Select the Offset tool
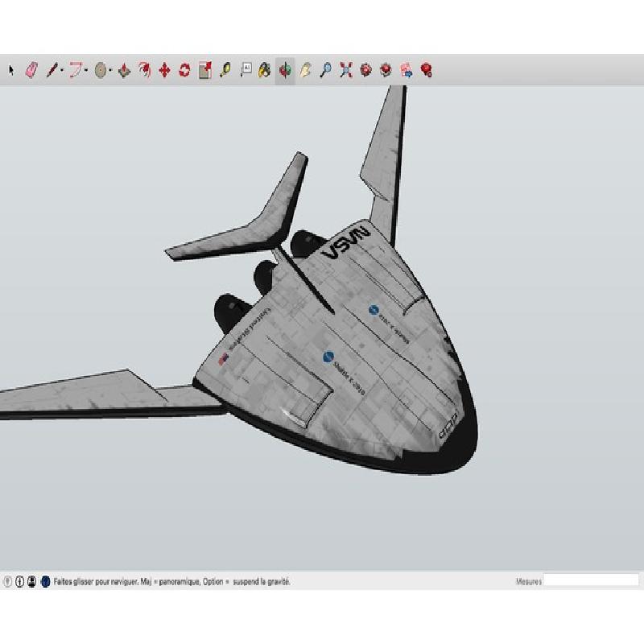 (145, 71)
